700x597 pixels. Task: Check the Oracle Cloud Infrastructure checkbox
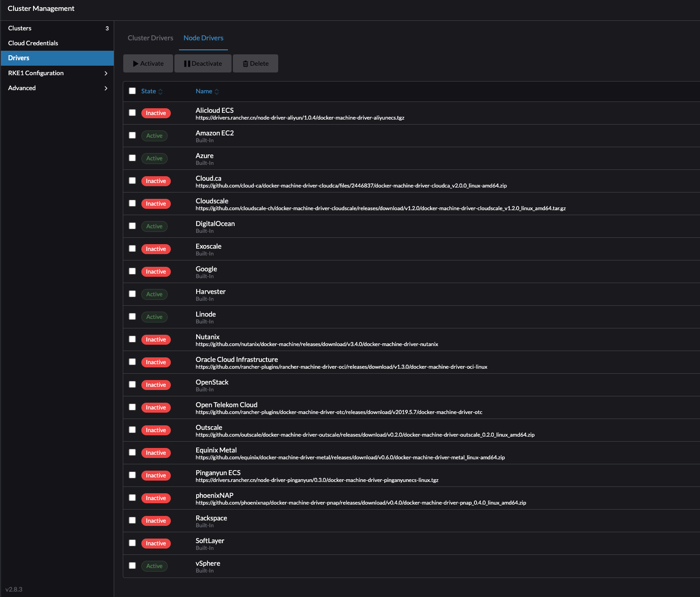pos(132,361)
